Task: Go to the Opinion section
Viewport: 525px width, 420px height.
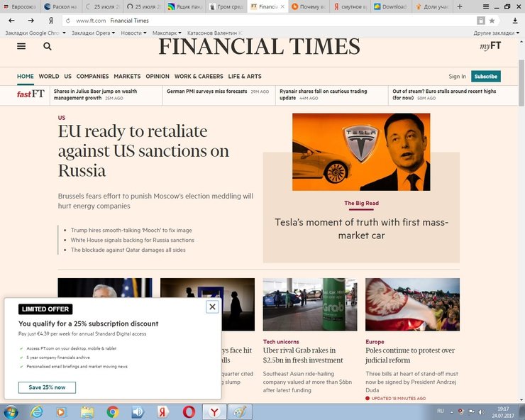Action: pyautogui.click(x=157, y=76)
